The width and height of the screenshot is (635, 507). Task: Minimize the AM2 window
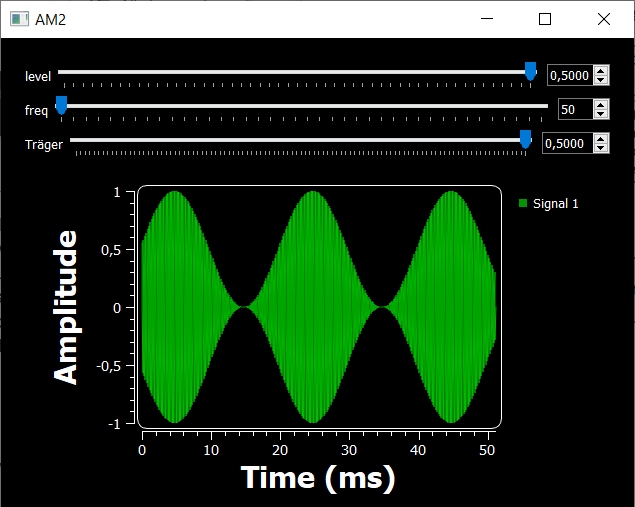(487, 19)
